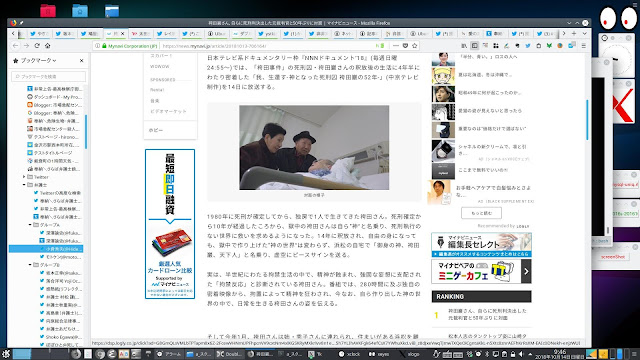
Task: Click the Pocket save icon in URL bar
Action: (405, 46)
